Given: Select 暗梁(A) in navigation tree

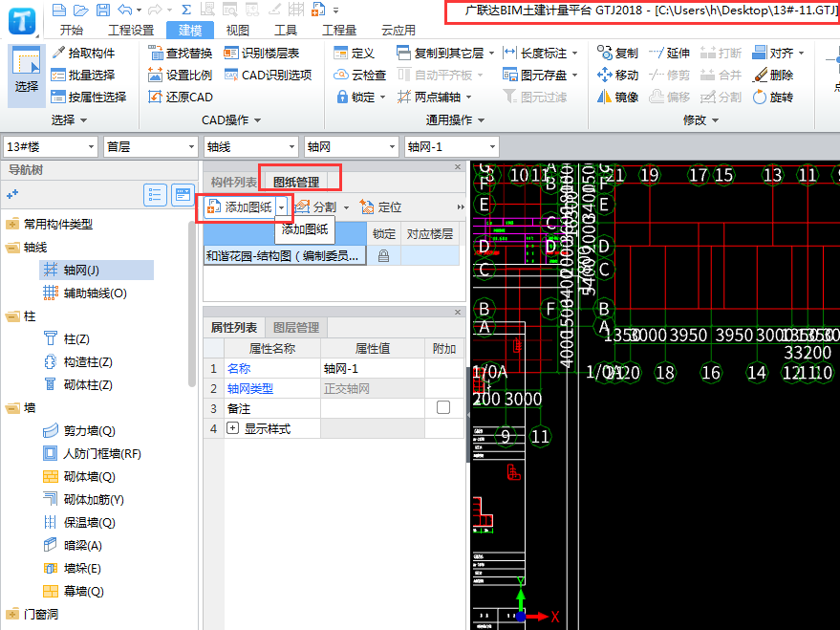Looking at the screenshot, I should (x=73, y=545).
